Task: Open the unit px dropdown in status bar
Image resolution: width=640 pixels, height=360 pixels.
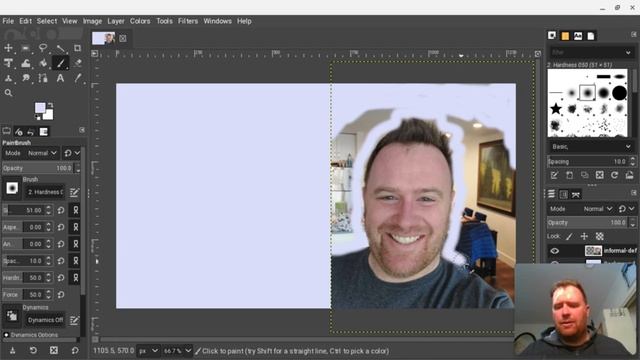Action: pos(148,351)
